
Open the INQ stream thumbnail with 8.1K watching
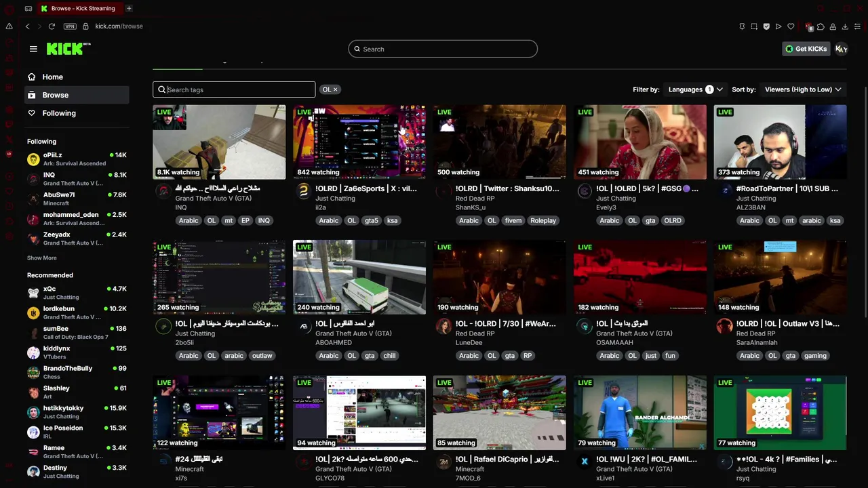[x=219, y=142]
